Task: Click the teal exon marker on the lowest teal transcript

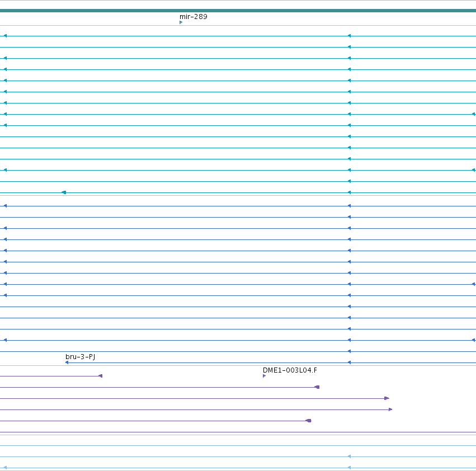Action: [64, 192]
